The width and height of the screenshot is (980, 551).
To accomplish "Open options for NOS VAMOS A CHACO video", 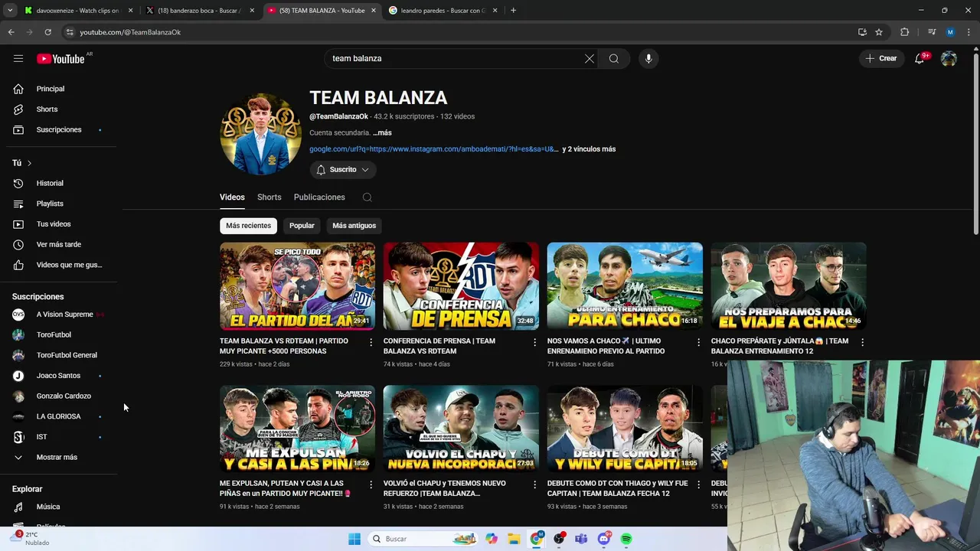I will click(x=698, y=342).
